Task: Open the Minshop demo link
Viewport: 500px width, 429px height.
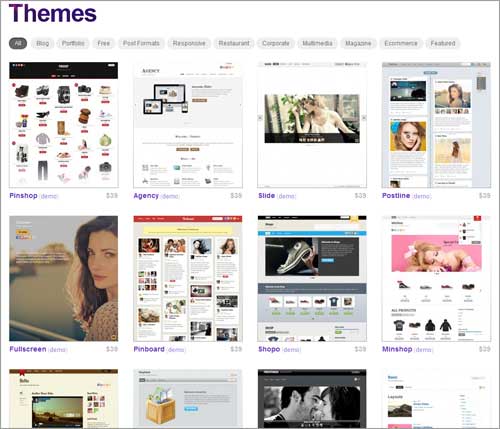Action: tap(424, 350)
